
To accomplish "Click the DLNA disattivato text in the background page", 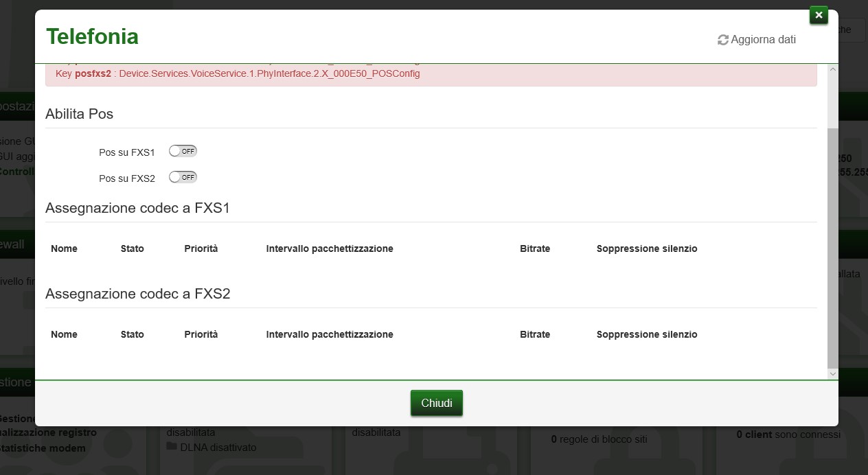I will pos(218,448).
